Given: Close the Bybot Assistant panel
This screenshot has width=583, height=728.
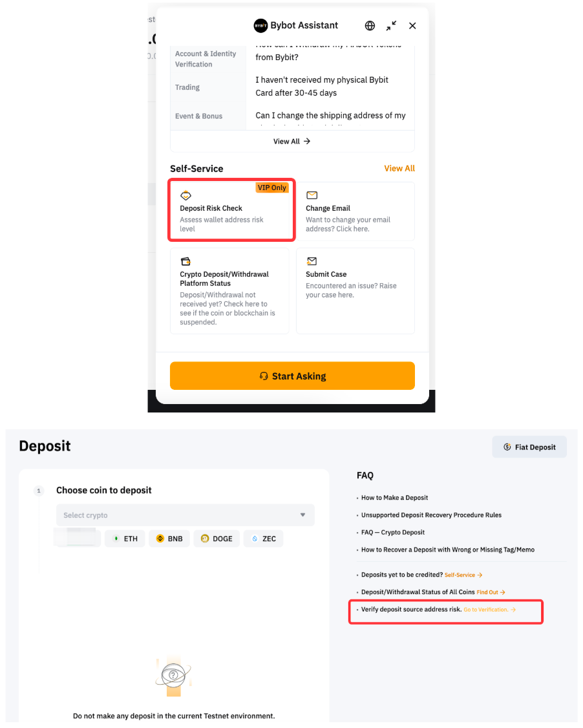Looking at the screenshot, I should point(412,26).
